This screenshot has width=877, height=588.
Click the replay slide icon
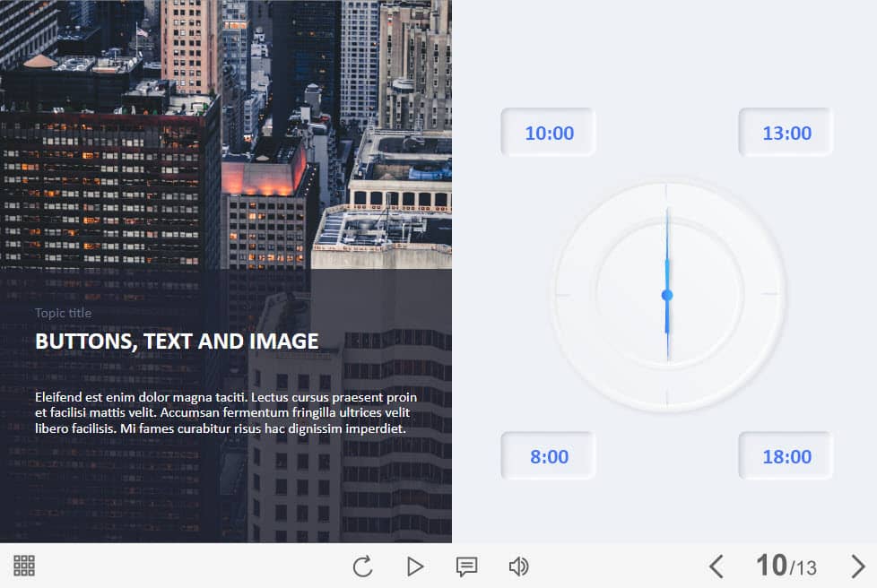(x=362, y=566)
